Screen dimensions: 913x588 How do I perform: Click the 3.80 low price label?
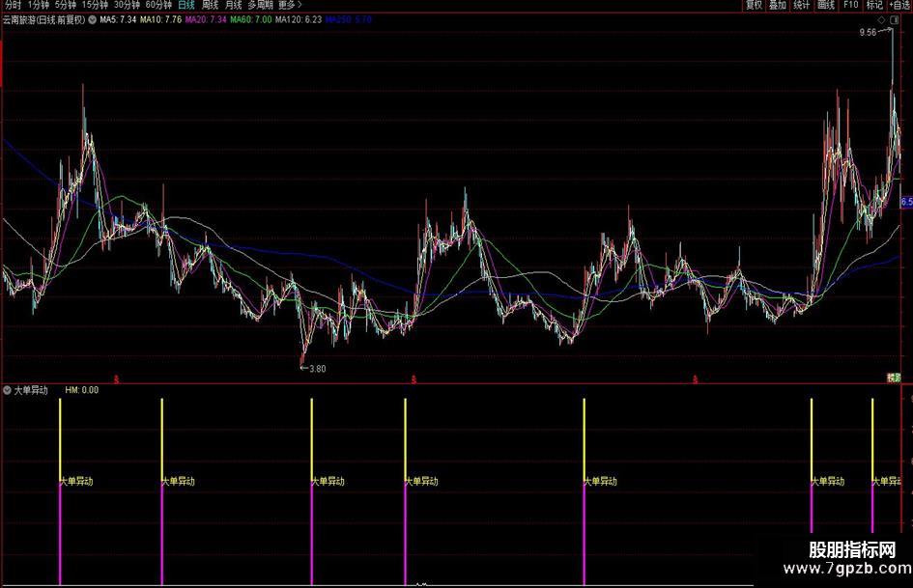[x=318, y=369]
